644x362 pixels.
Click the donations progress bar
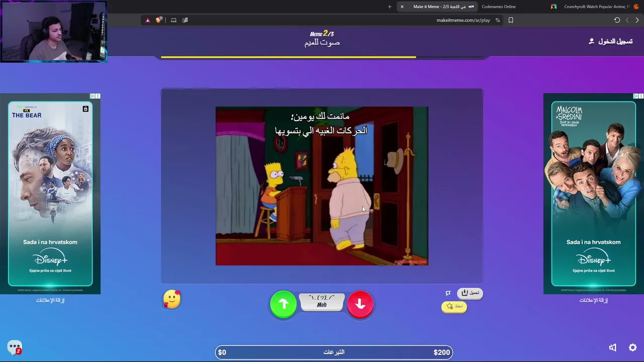click(334, 352)
